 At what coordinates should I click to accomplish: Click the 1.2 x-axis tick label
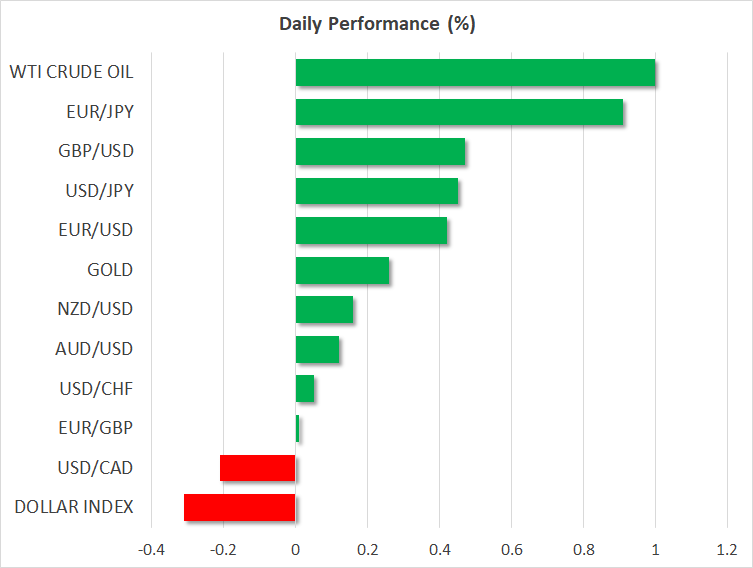click(727, 550)
